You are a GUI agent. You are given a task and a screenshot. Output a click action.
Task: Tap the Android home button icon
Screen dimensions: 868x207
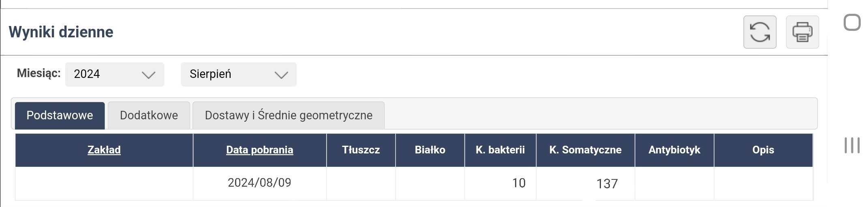coord(852,22)
